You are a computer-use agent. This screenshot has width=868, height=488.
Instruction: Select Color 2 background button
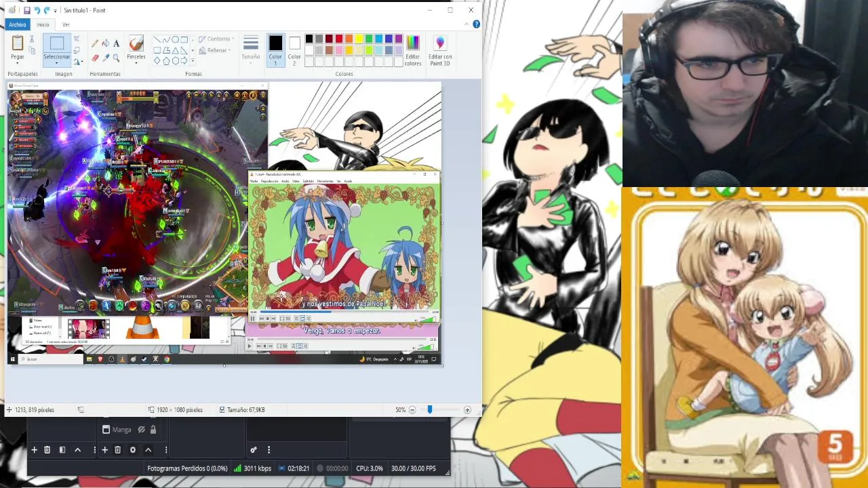tap(294, 49)
